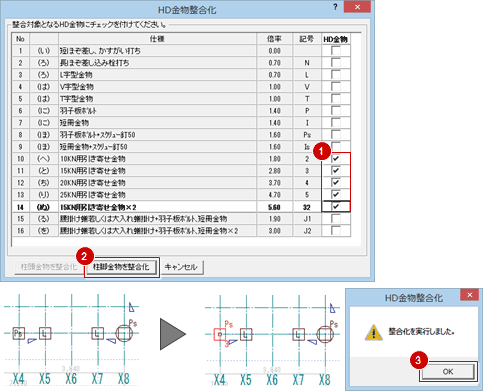Enable the HD金物 checkbox for the J2 row

pos(336,231)
